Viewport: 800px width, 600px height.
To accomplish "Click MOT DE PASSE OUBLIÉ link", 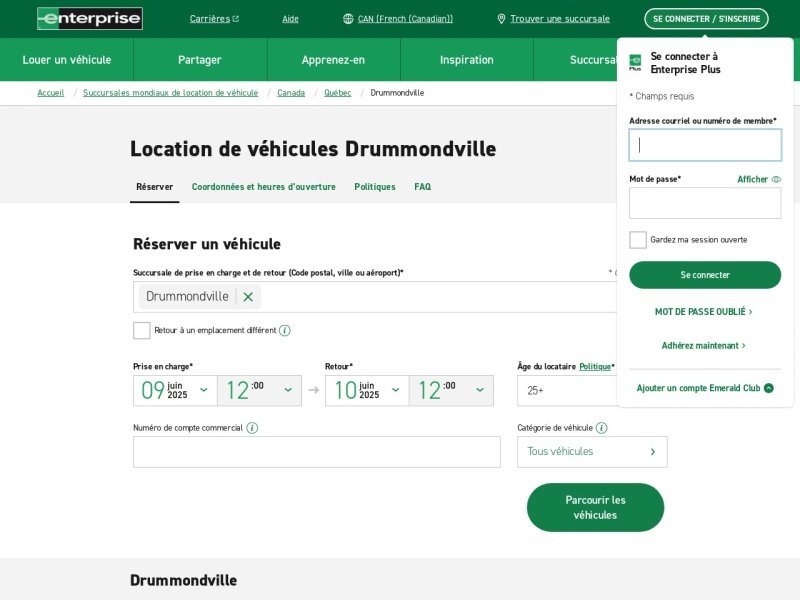I will [704, 312].
